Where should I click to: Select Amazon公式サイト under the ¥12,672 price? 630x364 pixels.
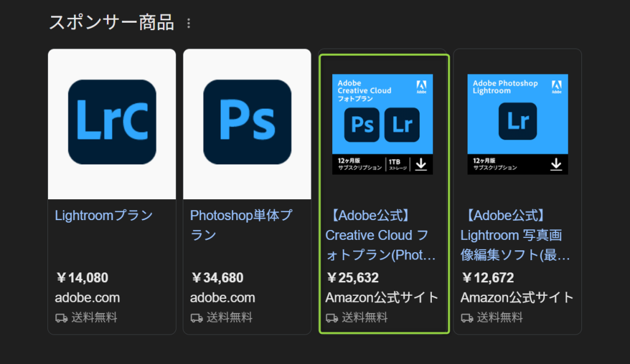point(517,298)
